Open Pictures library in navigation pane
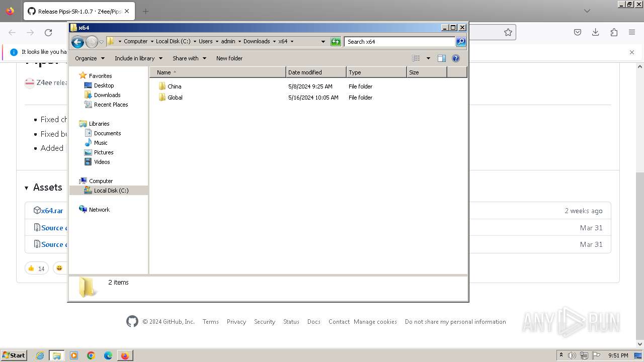 pyautogui.click(x=104, y=152)
